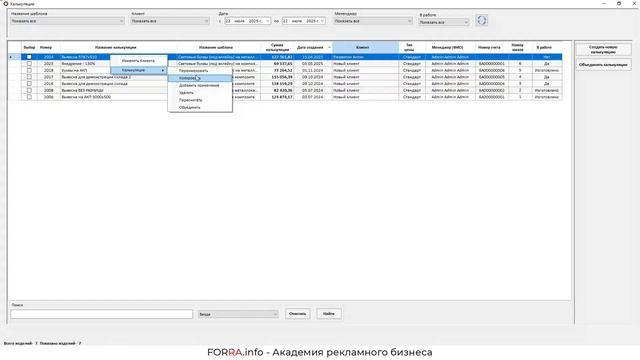Tick the checkbox in row number 2018
Screen dimensions: 640x360
[29, 70]
